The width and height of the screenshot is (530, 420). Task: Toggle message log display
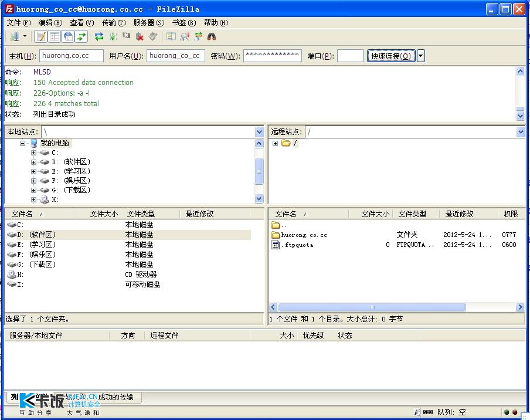coord(41,36)
